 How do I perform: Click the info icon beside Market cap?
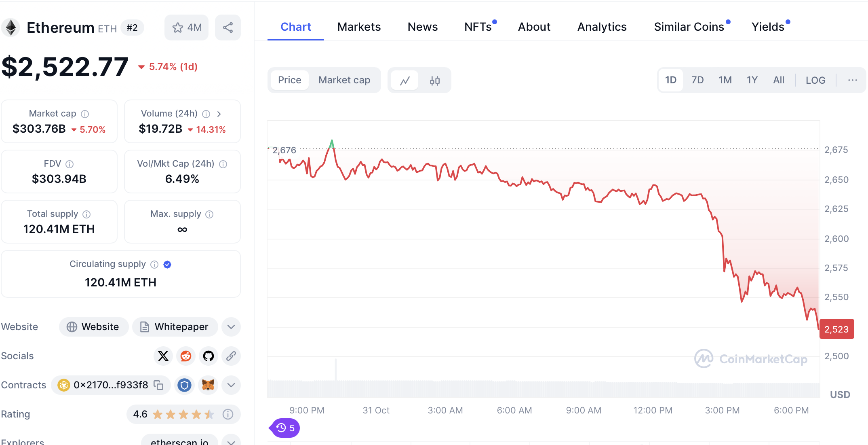tap(85, 114)
